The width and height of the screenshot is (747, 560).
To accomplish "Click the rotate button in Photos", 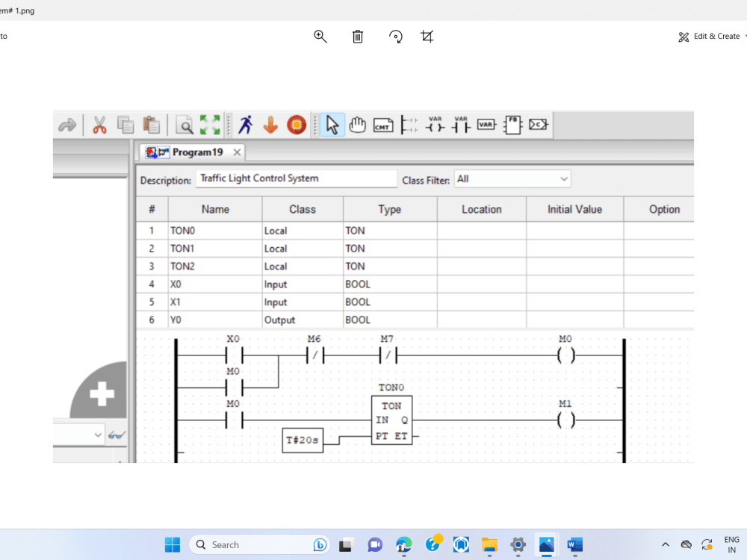I will 395,36.
